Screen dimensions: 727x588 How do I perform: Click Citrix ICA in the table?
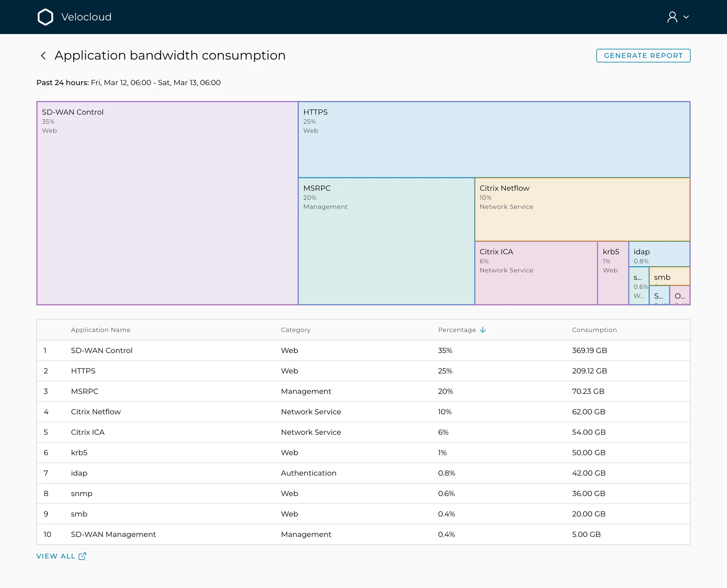(x=88, y=432)
